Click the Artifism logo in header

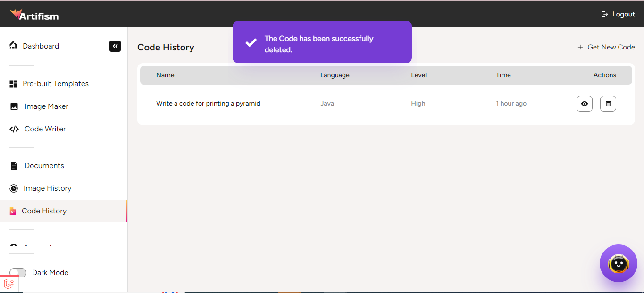34,15
